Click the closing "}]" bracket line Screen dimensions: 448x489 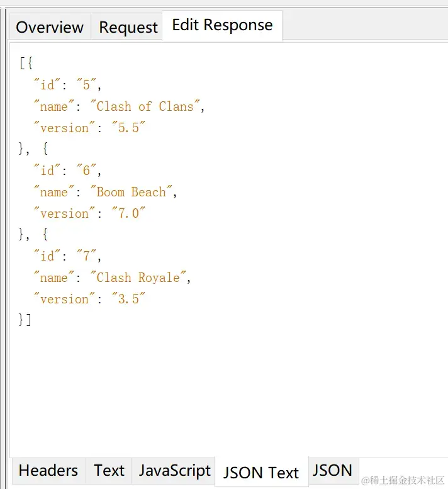tap(25, 320)
